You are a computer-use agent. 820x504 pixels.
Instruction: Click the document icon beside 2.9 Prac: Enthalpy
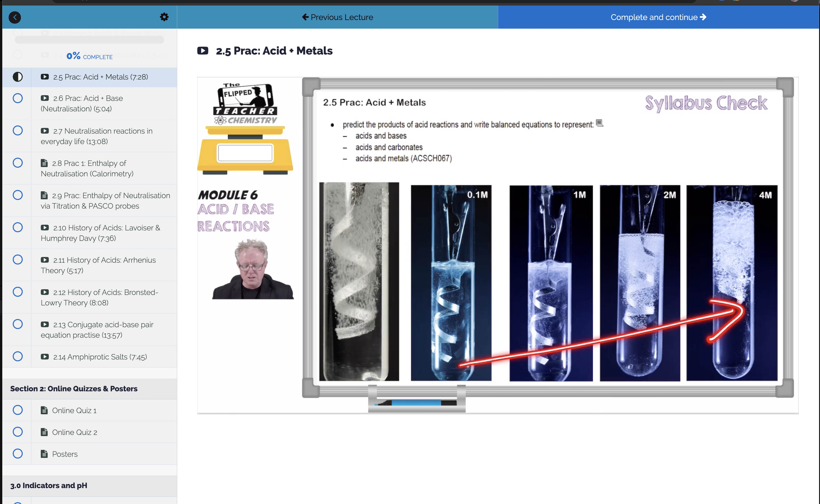coord(44,195)
